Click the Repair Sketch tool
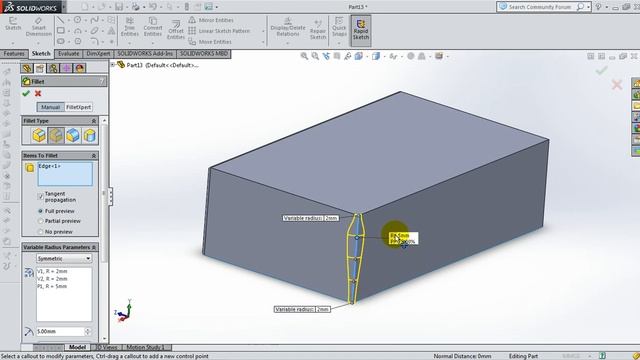 click(x=318, y=29)
